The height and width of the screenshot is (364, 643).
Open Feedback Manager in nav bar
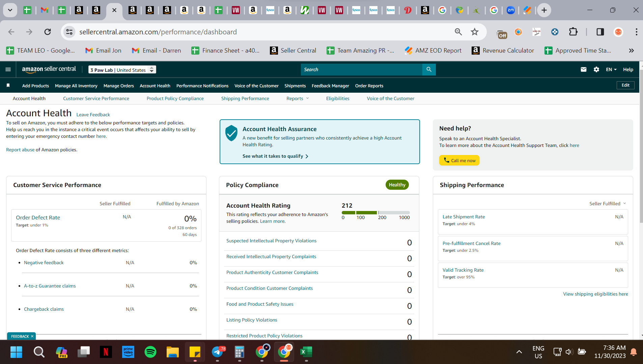coord(330,86)
